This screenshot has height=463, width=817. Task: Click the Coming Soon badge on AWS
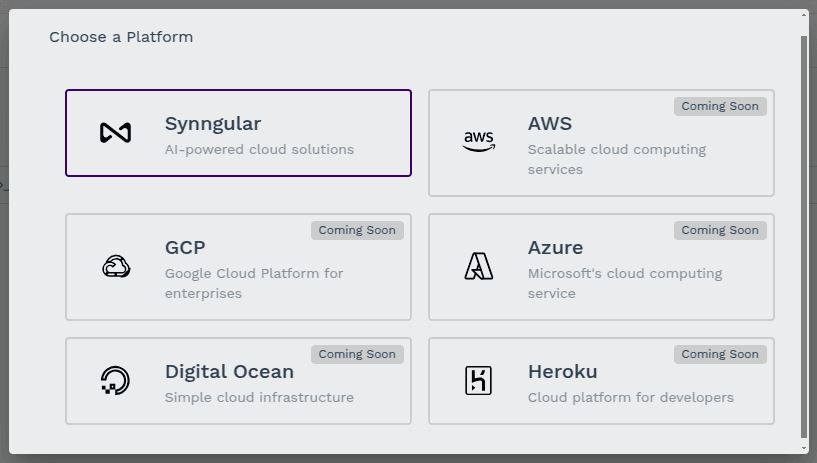(x=720, y=106)
